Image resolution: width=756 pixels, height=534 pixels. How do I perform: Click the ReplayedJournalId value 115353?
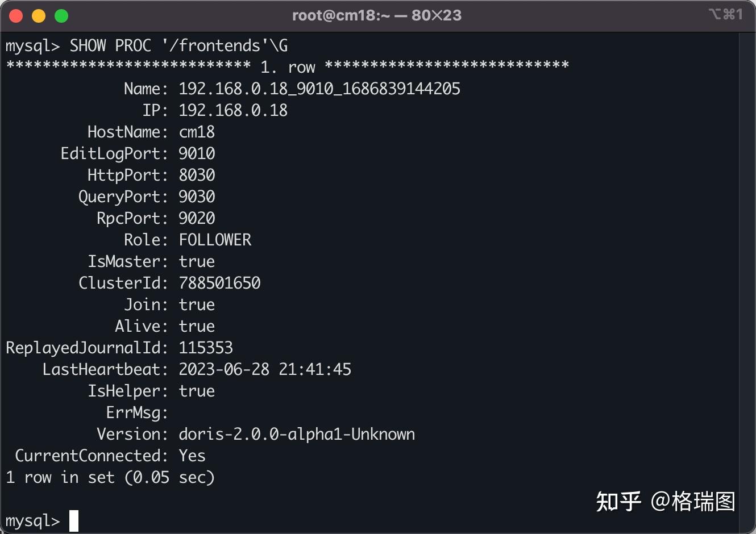point(206,348)
